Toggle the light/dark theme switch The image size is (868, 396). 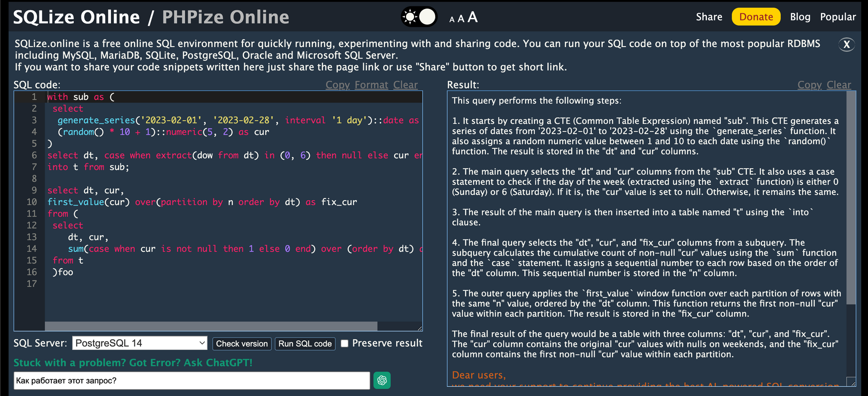coord(419,17)
